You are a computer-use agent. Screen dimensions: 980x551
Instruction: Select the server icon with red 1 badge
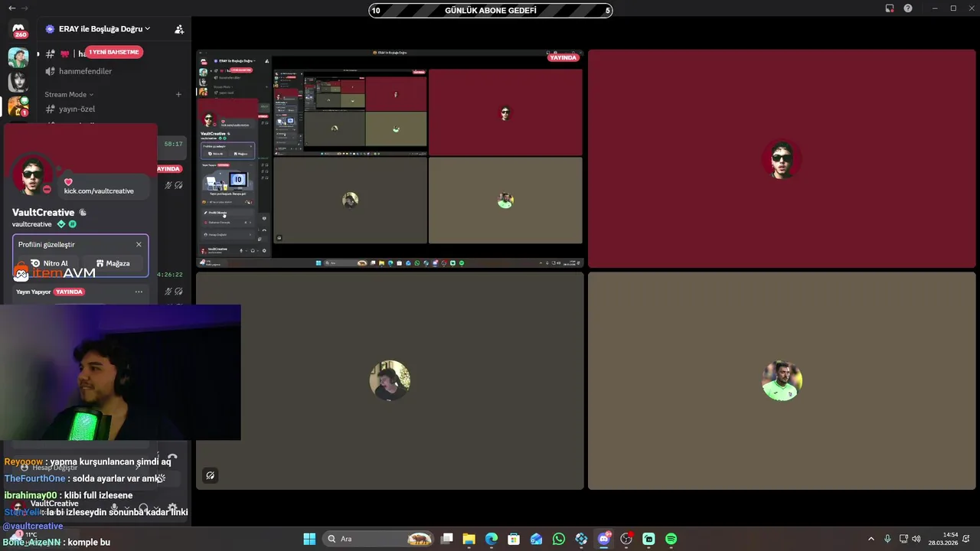pos(18,106)
